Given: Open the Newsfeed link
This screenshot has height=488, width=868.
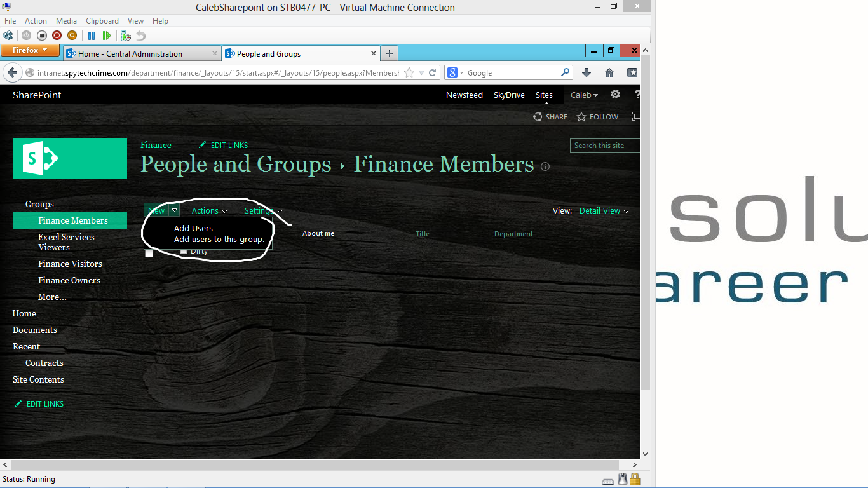Looking at the screenshot, I should pyautogui.click(x=465, y=95).
